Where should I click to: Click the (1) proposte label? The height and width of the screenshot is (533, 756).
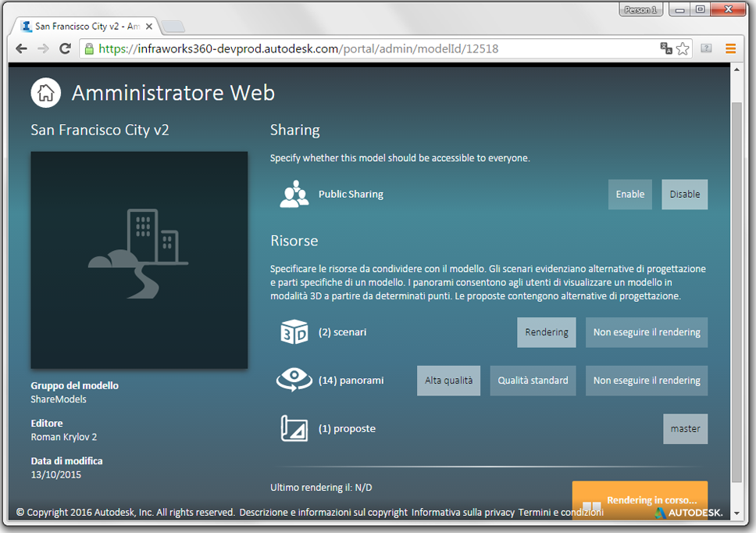coord(347,429)
